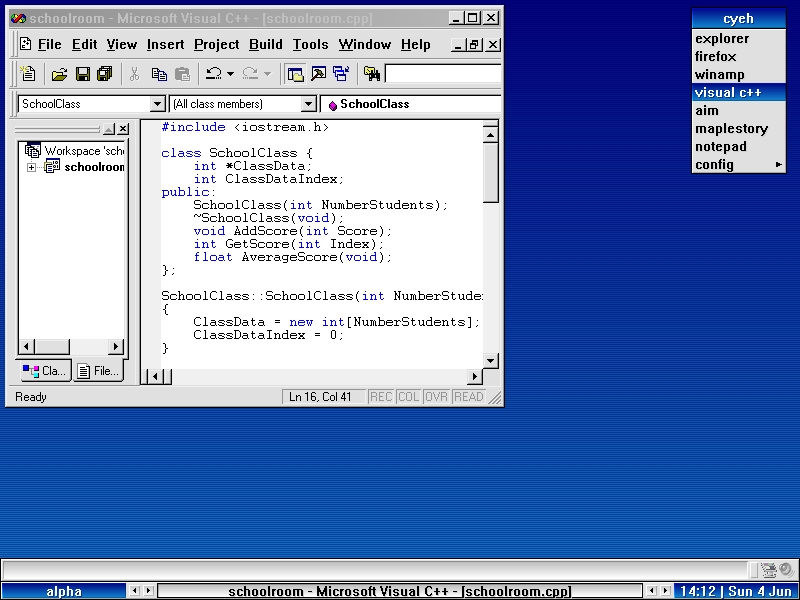Click the clock showing 14:12 Sun 4 Jun
This screenshot has height=600, width=800.
(735, 591)
